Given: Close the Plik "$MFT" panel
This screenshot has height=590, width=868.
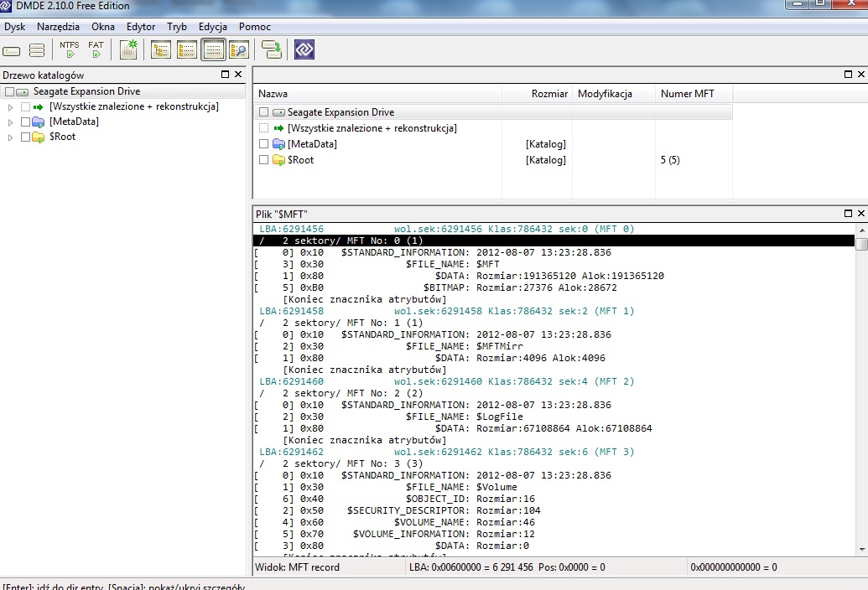Looking at the screenshot, I should click(860, 213).
